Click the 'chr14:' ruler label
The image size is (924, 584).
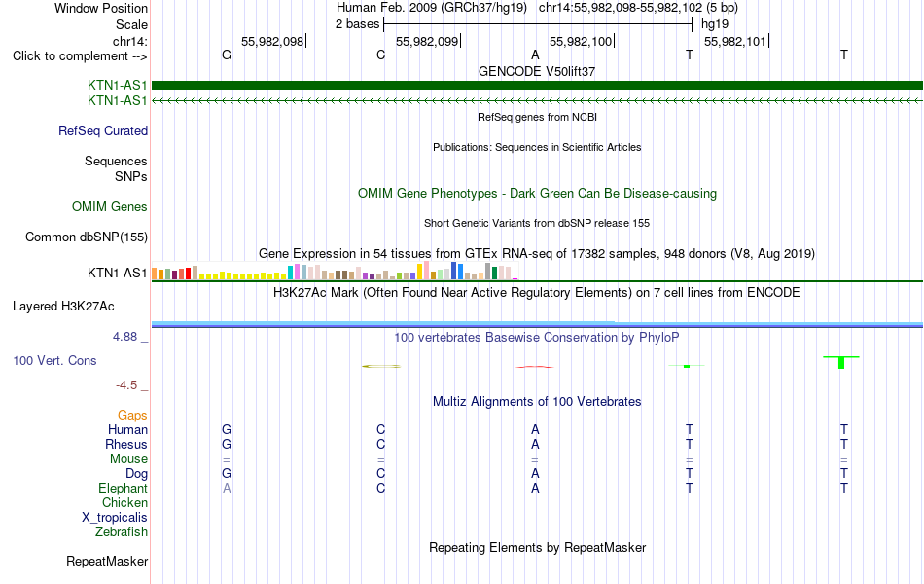pyautogui.click(x=130, y=41)
